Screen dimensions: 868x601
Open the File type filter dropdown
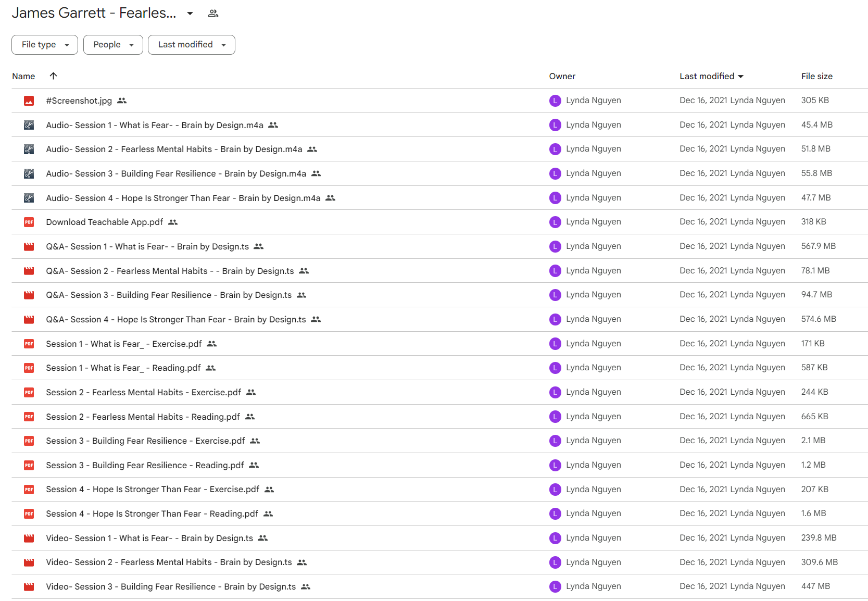(x=45, y=45)
